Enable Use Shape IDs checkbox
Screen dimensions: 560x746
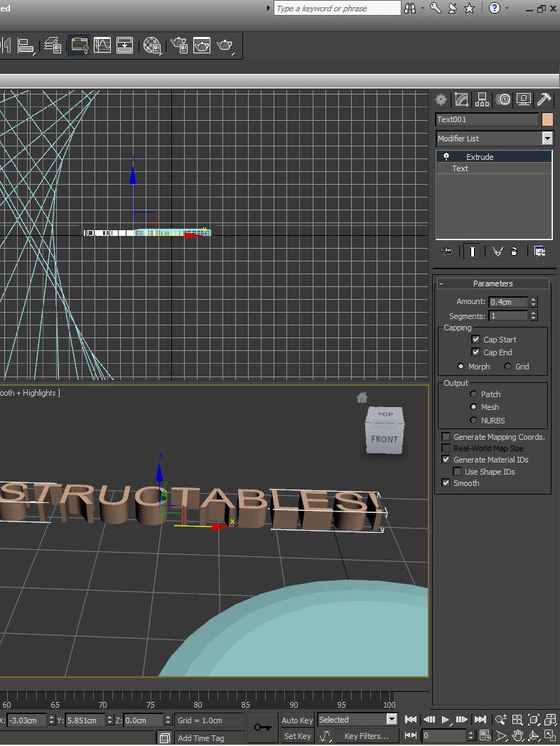click(457, 472)
